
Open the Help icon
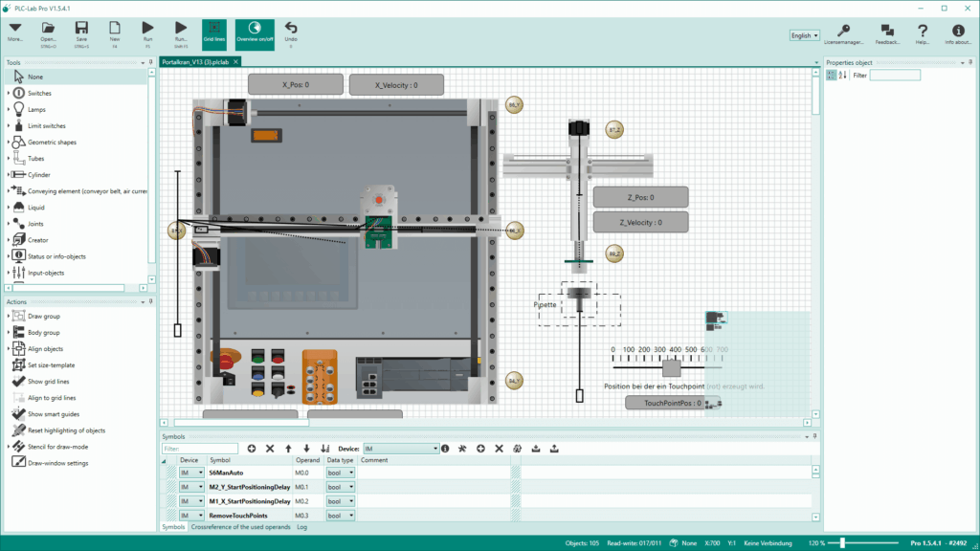click(x=922, y=34)
